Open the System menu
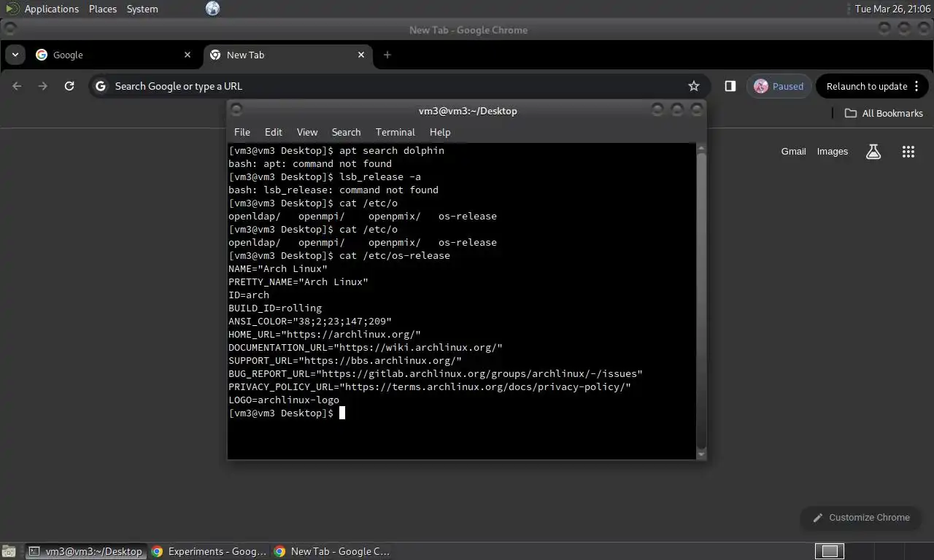The image size is (934, 560). tap(142, 9)
